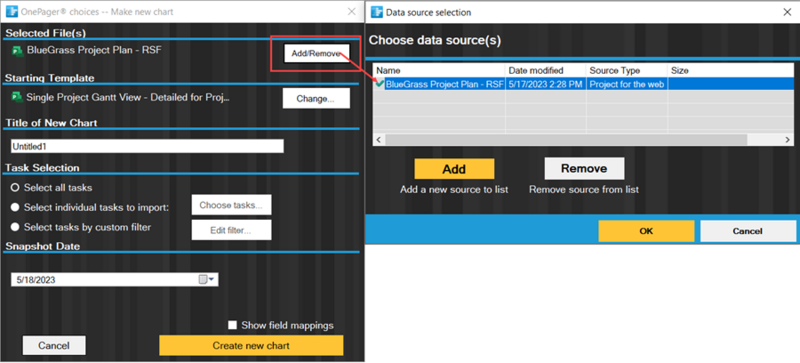Click the Single Project Gantt View template name
This screenshot has width=800, height=363.
coord(128,98)
